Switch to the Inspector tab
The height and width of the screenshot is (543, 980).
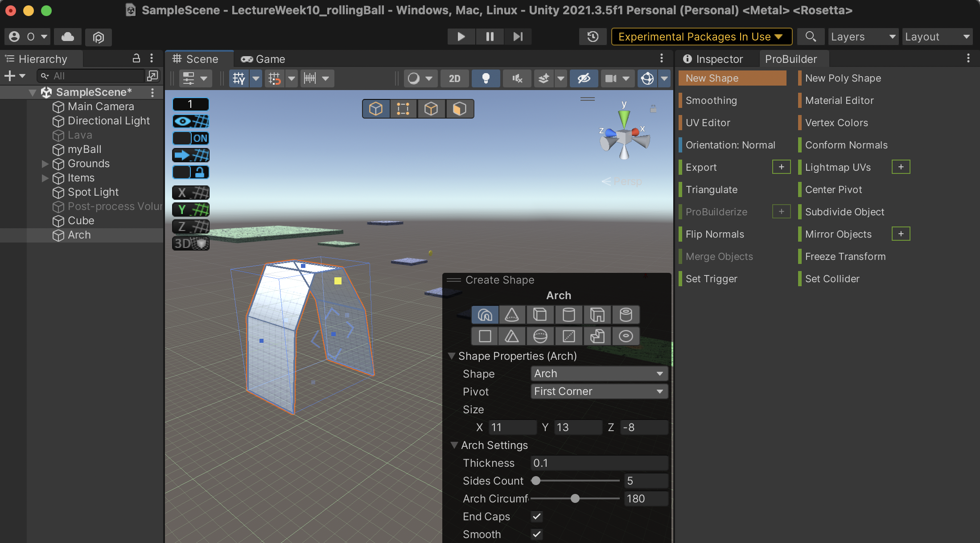point(712,59)
